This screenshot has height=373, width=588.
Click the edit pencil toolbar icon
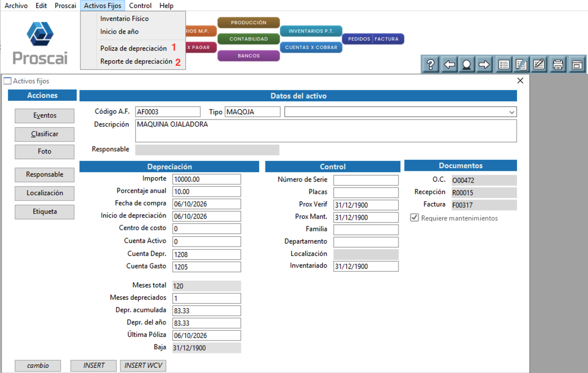coord(539,64)
